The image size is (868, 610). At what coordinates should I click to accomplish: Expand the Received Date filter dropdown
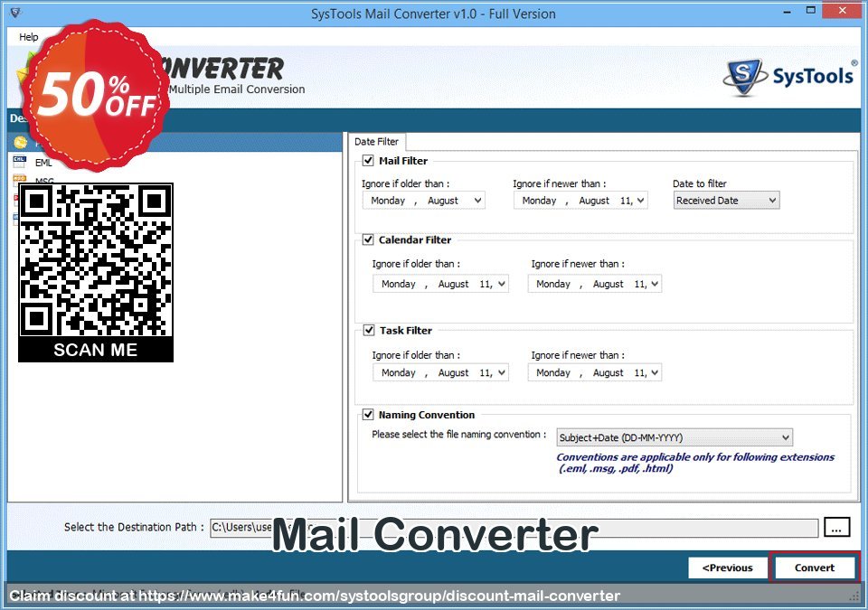tap(726, 201)
